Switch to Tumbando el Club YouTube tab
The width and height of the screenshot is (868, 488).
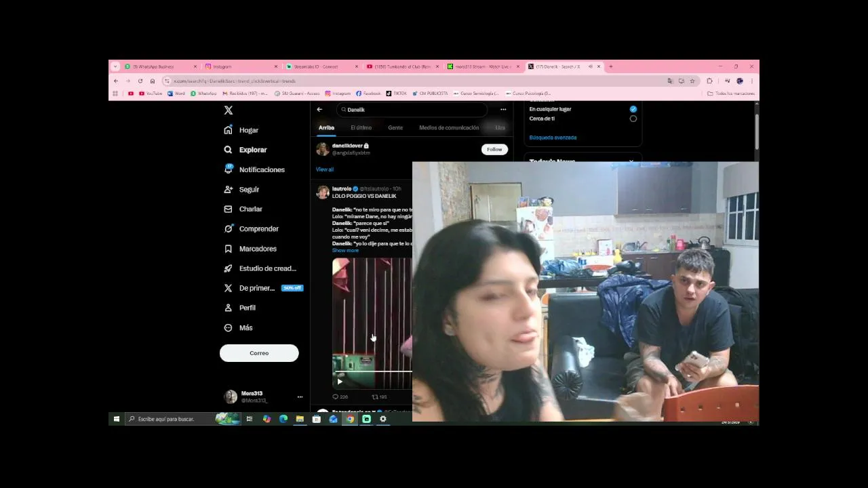click(402, 66)
